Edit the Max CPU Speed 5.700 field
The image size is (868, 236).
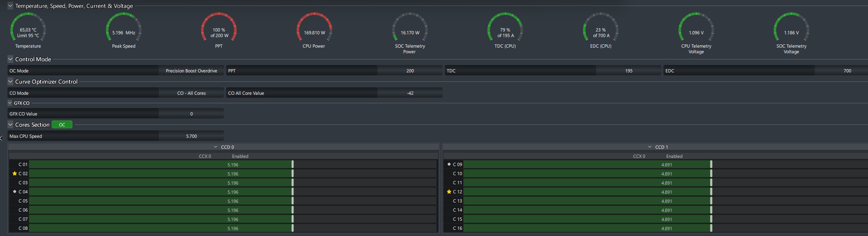pos(191,136)
